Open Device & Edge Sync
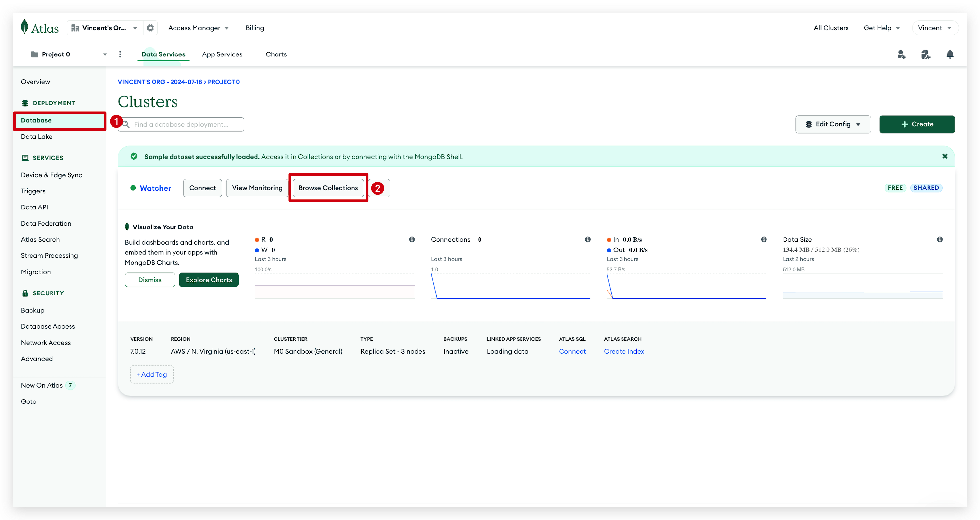 click(x=51, y=175)
